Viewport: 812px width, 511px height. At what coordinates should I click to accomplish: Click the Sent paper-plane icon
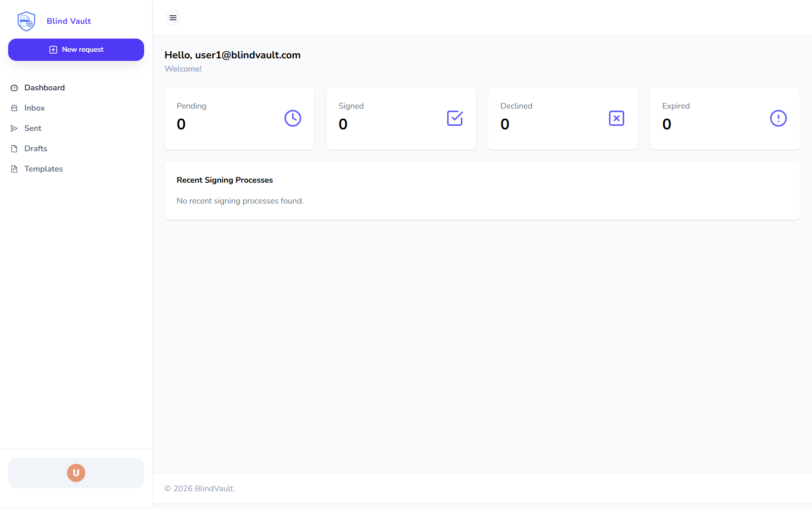pos(14,128)
